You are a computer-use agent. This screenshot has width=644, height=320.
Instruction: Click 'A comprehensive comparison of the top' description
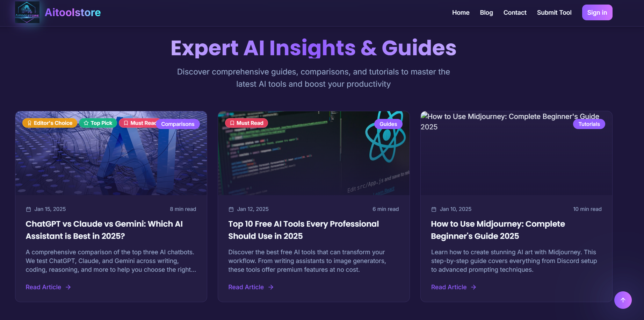point(111,261)
